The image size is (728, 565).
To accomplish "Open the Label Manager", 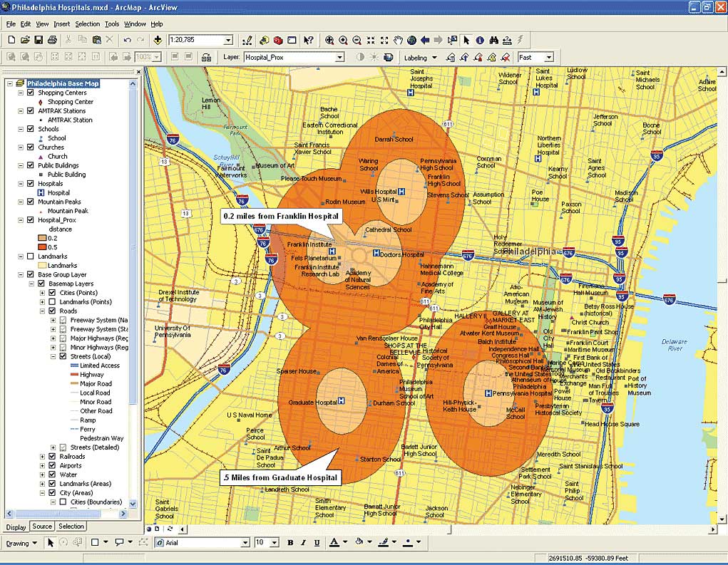I will [451, 58].
